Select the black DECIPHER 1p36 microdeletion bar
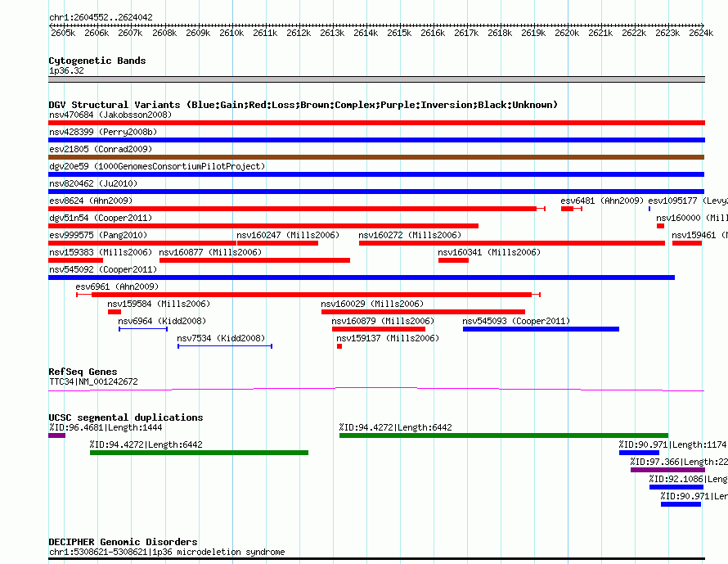Image resolution: width=728 pixels, height=564 pixels. pos(376,558)
